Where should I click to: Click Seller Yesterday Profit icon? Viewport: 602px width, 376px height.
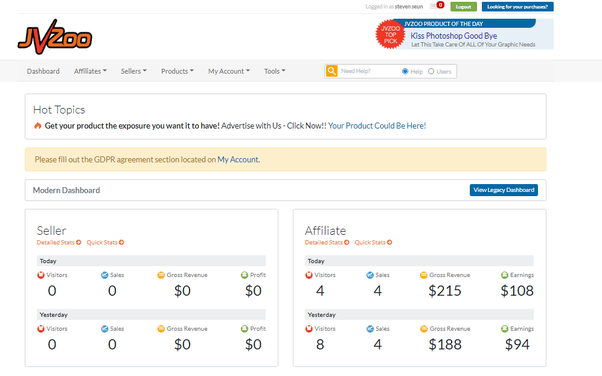(x=244, y=329)
